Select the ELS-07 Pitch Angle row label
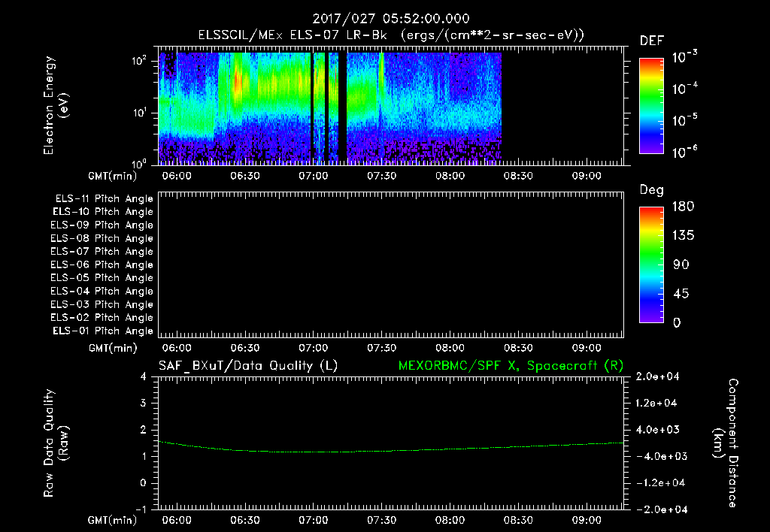The width and height of the screenshot is (770, 532). (x=102, y=251)
